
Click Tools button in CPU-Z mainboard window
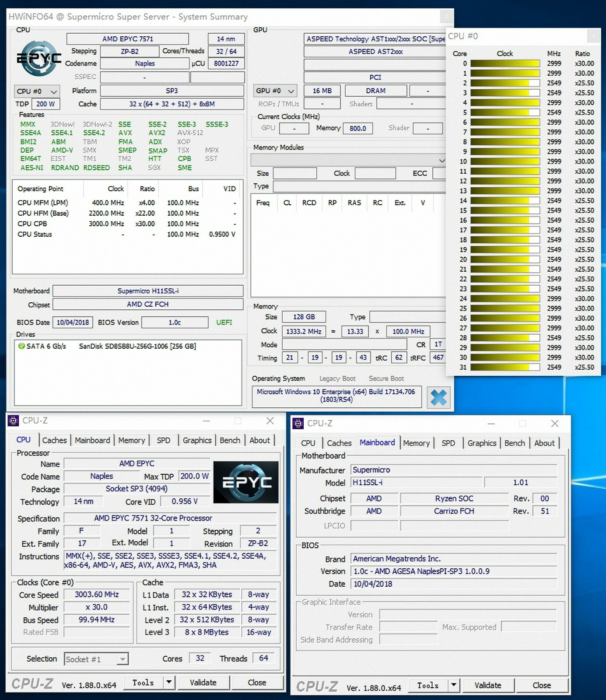point(428,685)
